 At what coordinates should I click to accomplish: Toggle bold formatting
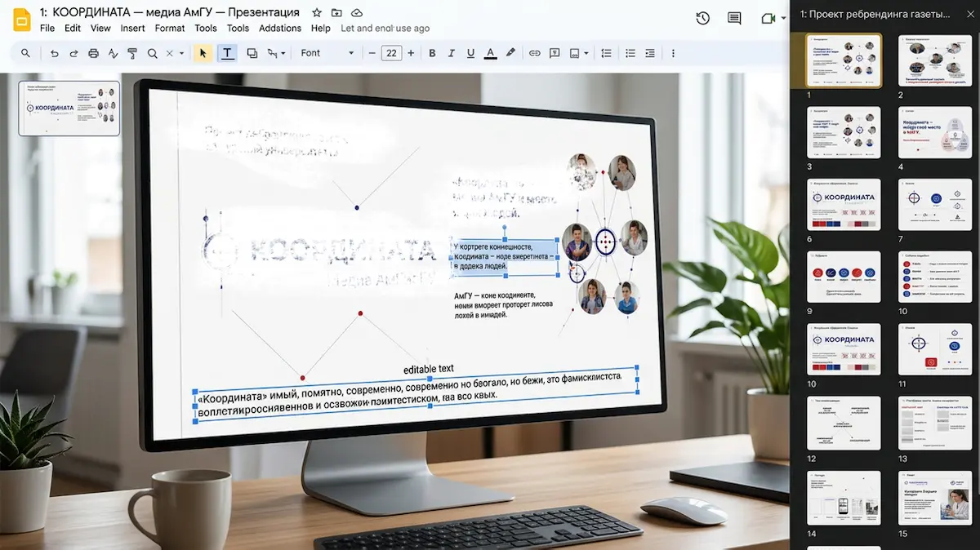click(432, 53)
